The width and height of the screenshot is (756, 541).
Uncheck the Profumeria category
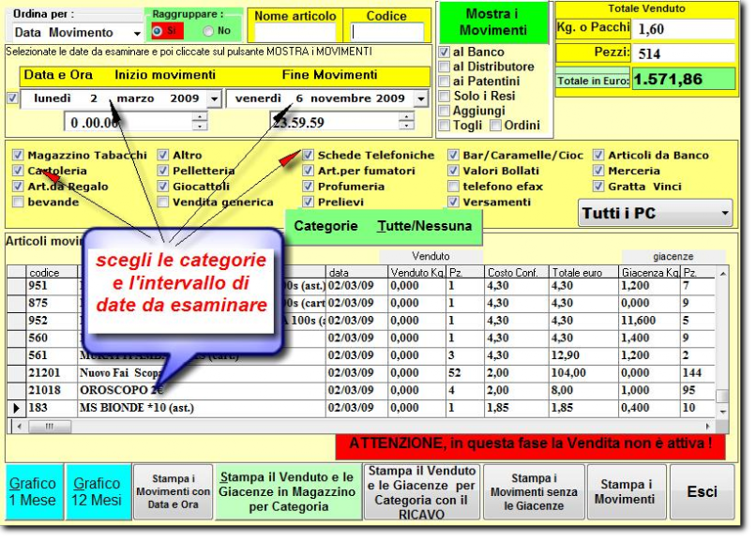pos(308,186)
